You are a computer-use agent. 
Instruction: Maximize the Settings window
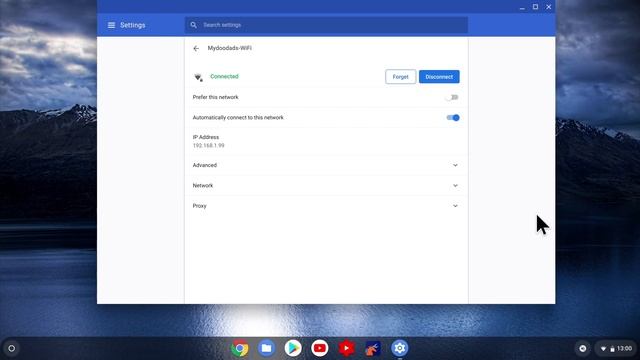[x=536, y=7]
